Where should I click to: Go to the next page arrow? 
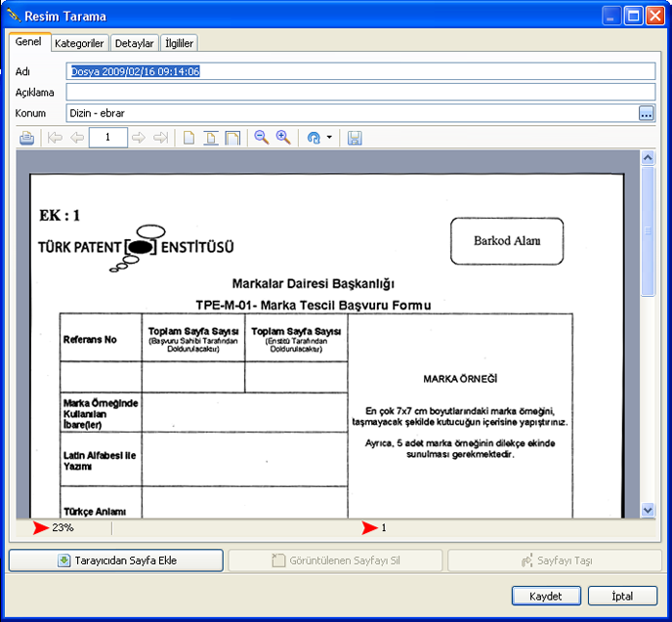pyautogui.click(x=139, y=138)
